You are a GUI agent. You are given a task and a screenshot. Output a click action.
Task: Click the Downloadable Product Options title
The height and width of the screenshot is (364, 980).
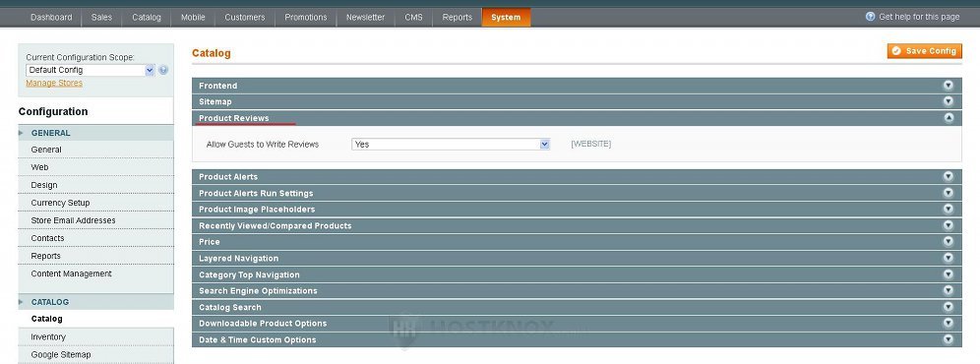[263, 324]
